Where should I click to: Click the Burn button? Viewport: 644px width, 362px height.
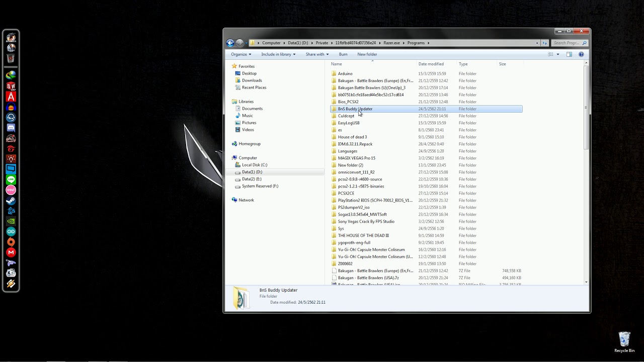point(343,54)
